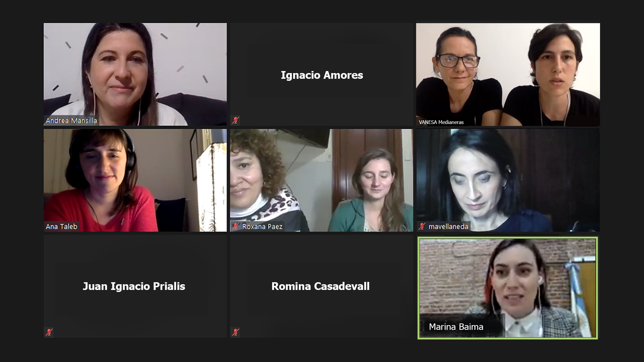Click the Marina Baima name label
Screen dimensions: 644x362
(456, 327)
